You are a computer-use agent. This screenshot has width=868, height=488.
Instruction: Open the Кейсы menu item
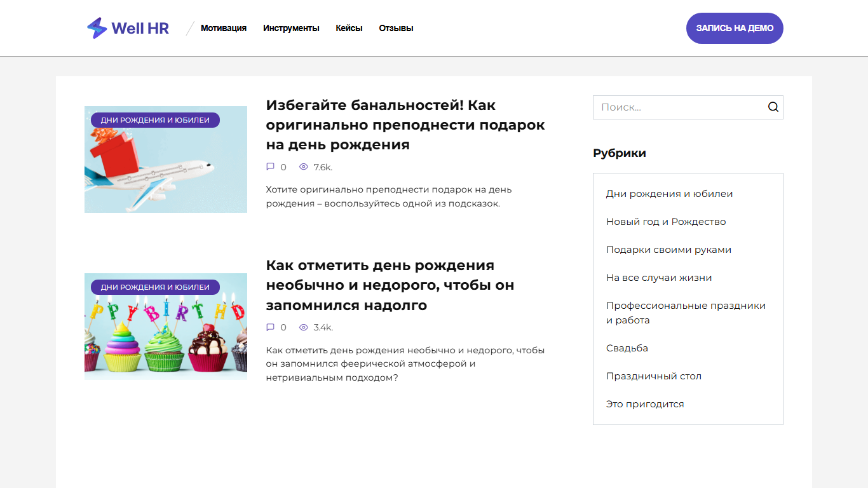coord(349,28)
